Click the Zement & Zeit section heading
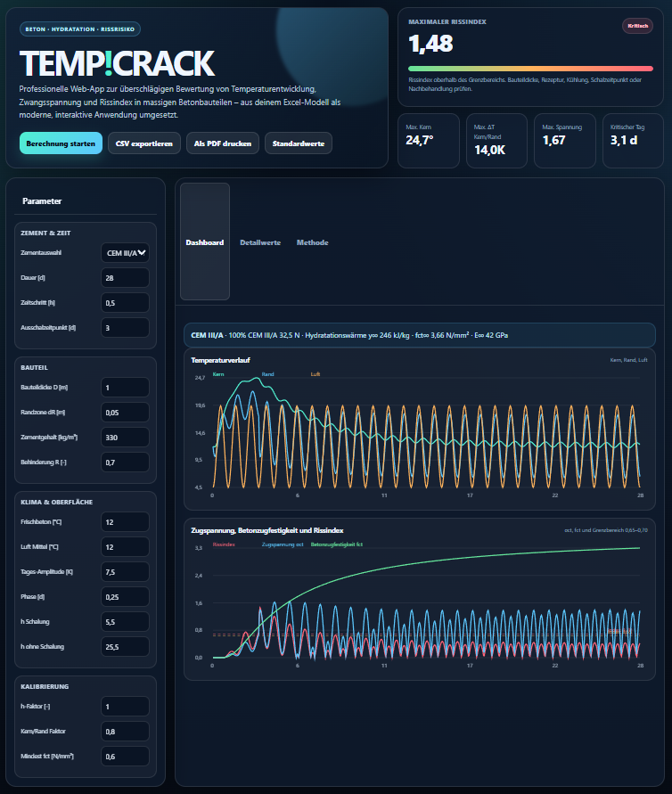The width and height of the screenshot is (672, 794). point(45,233)
